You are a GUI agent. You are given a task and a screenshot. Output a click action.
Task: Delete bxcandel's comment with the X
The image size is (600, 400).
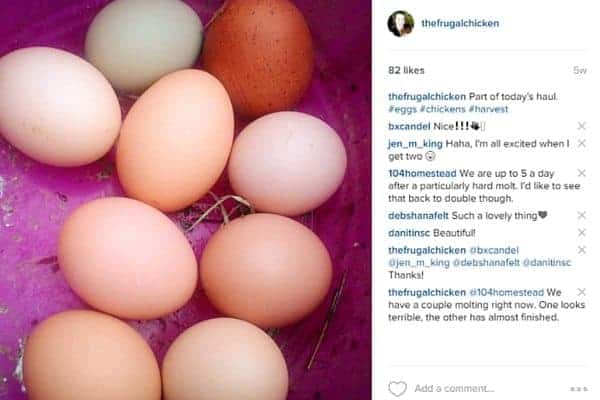click(582, 126)
